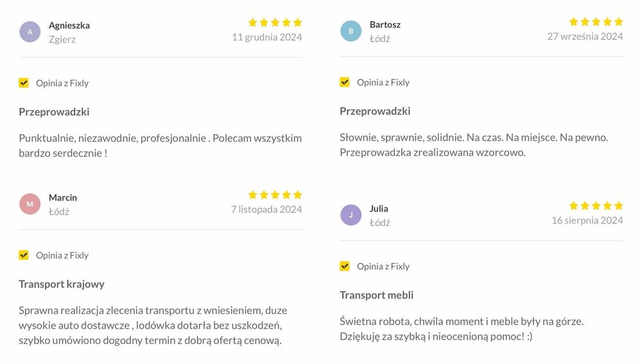Click Julia's purple avatar with letter J
Viewport: 642px width, 364px height.
(351, 214)
